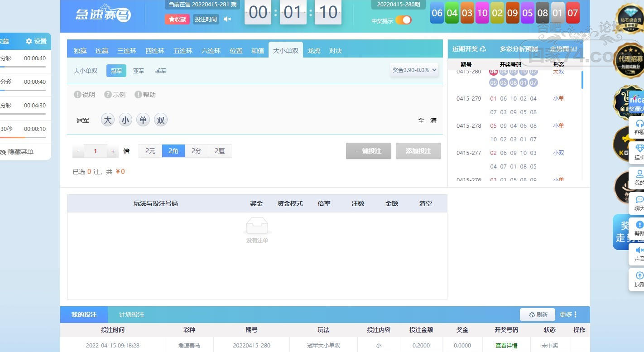Choose the 季军 position option
The width and height of the screenshot is (644, 352).
click(161, 71)
